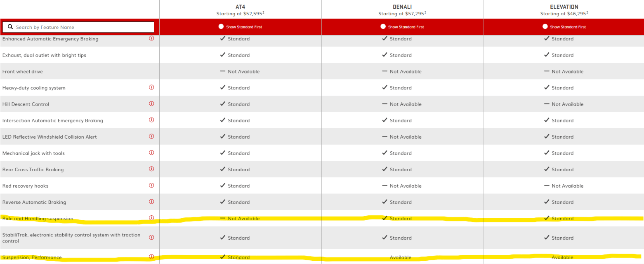Image resolution: width=644 pixels, height=264 pixels.
Task: Open info icon for Ride and Handling suspension
Action: tap(151, 218)
